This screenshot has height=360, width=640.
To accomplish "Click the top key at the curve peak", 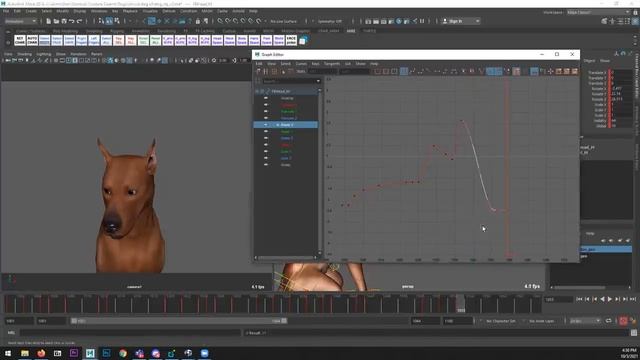I will click(x=462, y=121).
